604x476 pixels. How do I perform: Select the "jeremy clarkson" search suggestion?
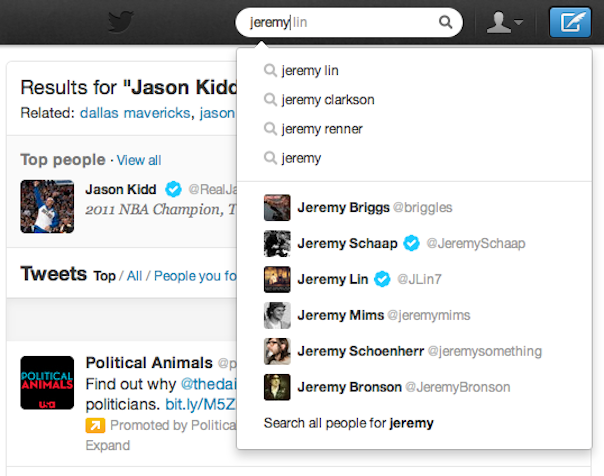pyautogui.click(x=328, y=100)
